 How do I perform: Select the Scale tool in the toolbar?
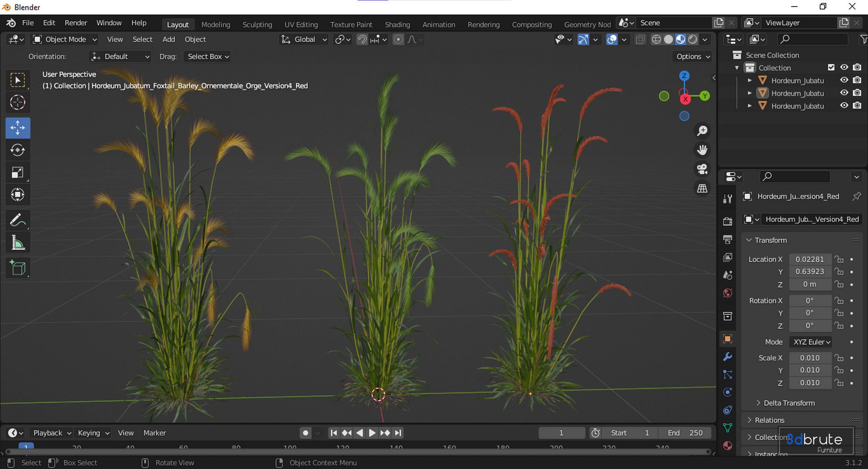18,172
